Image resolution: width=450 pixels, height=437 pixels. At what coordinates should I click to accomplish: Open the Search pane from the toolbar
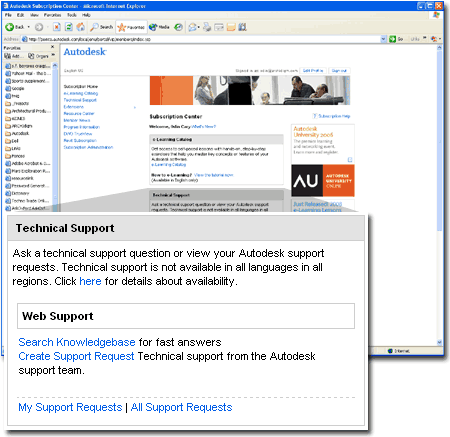(102, 27)
